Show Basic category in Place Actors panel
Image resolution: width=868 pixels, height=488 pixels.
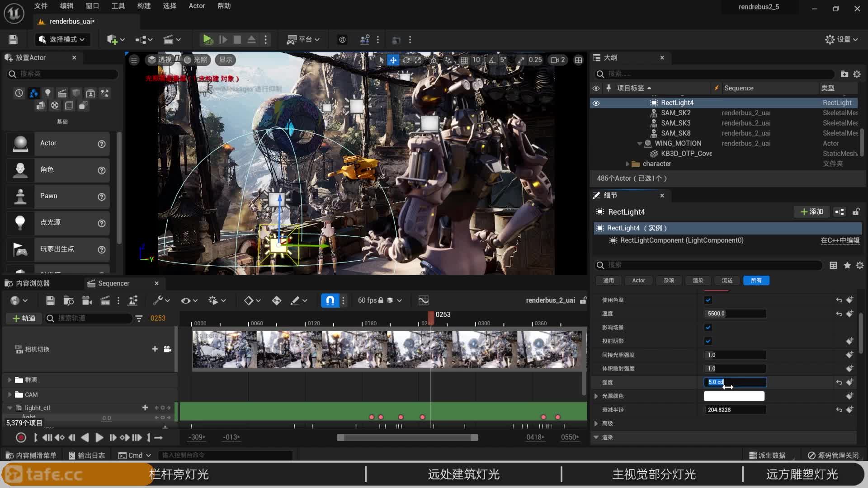tap(33, 93)
